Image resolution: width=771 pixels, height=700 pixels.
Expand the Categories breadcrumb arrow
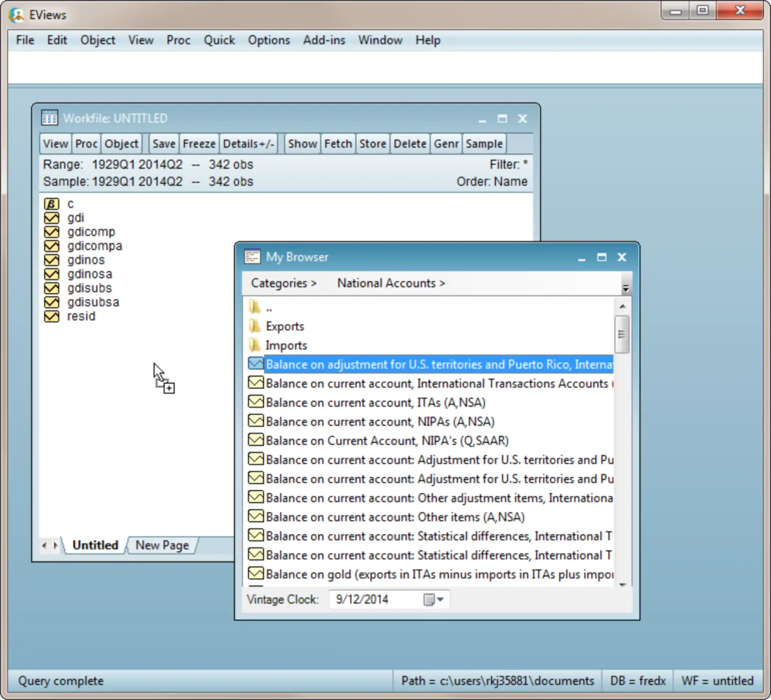click(x=314, y=283)
